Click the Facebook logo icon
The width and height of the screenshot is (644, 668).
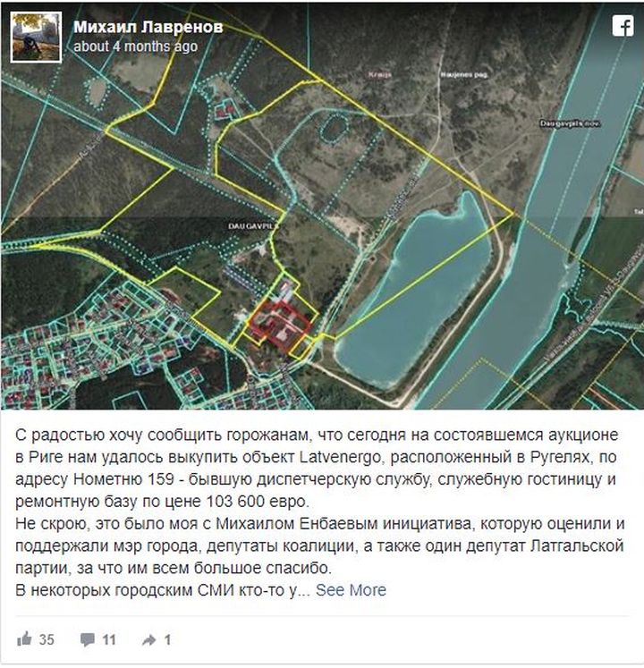point(623,27)
